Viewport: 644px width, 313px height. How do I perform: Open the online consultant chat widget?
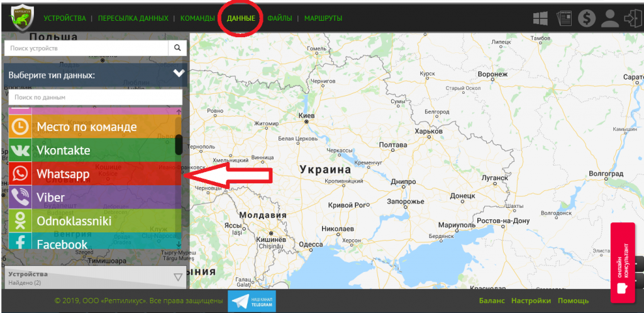(x=623, y=263)
